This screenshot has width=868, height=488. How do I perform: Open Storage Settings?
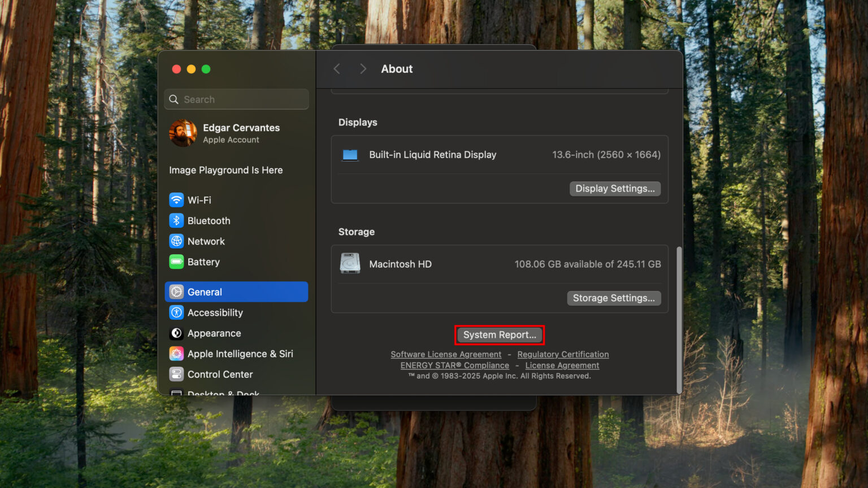pos(614,298)
